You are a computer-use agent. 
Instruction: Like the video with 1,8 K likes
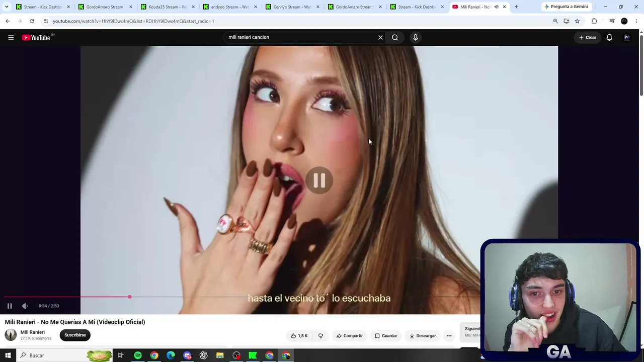[x=299, y=336]
